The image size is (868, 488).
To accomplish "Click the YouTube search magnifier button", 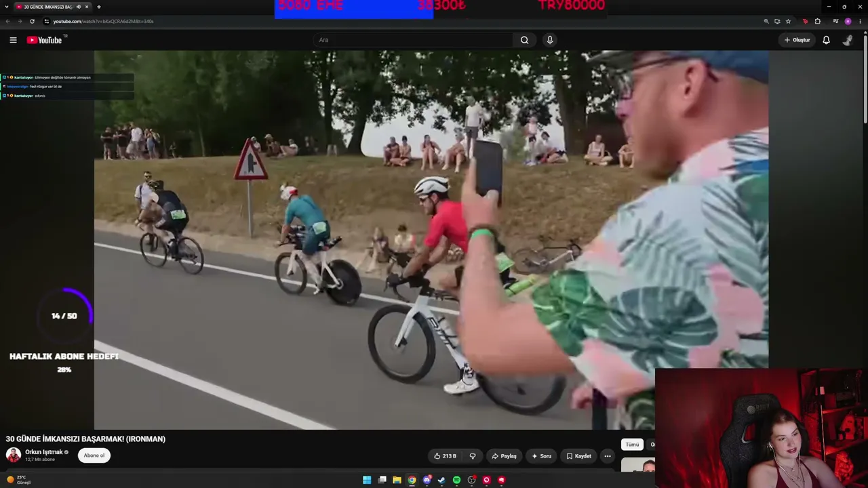I will (x=524, y=40).
